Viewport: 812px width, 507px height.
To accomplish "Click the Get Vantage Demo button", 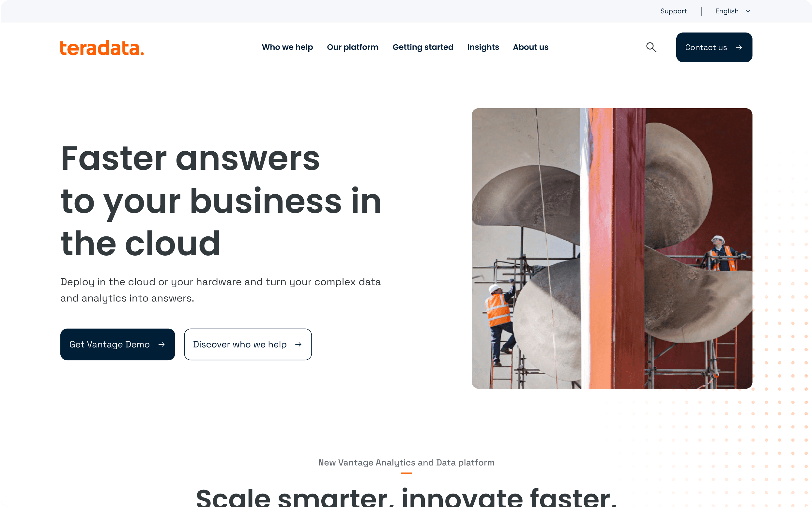I will (117, 344).
